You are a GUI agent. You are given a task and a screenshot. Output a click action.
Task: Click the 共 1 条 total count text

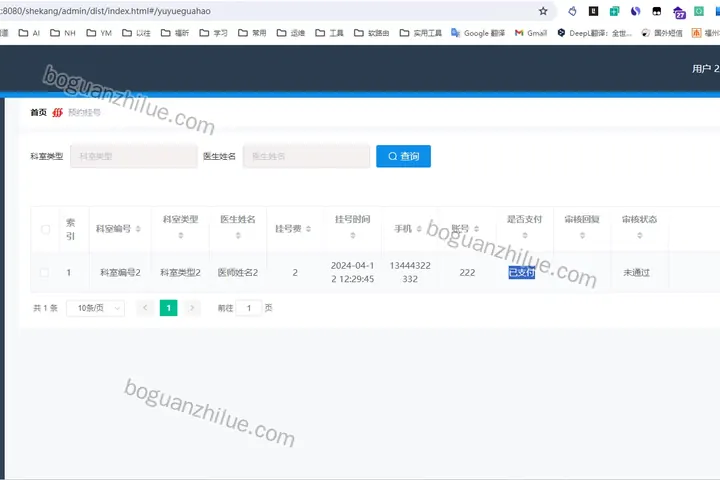point(45,308)
